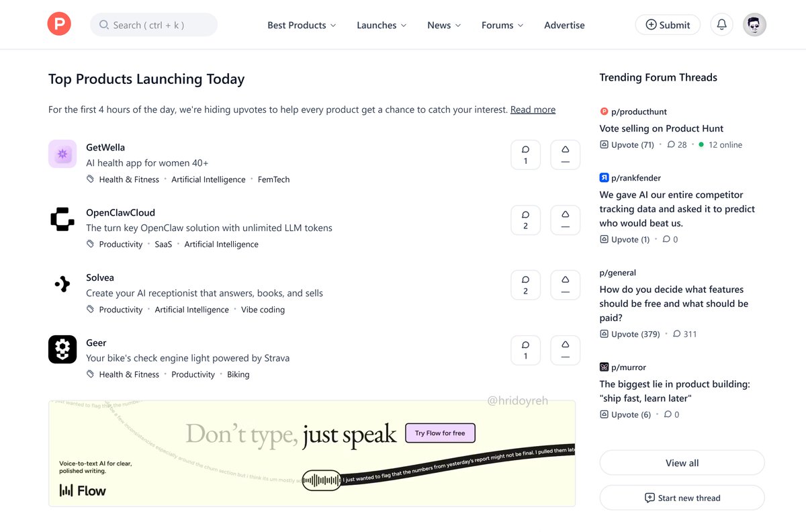Screen dimensions: 806x532
Task: Click the View all threads button
Action: [682, 463]
